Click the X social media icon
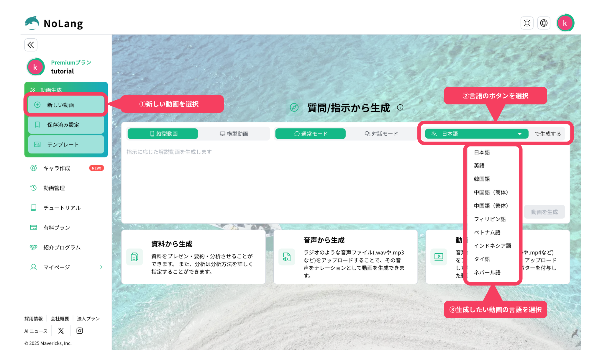Screen dimensions: 597x364 (x=61, y=331)
